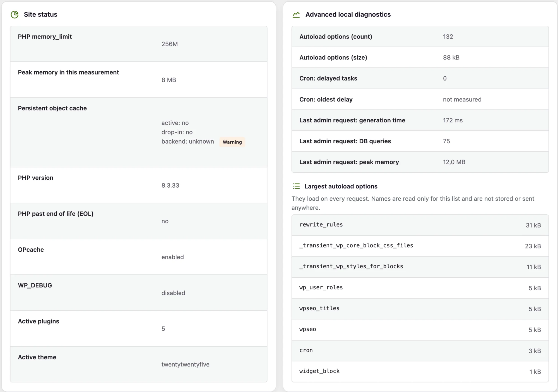
Task: Select the Active plugins label
Action: tap(39, 321)
